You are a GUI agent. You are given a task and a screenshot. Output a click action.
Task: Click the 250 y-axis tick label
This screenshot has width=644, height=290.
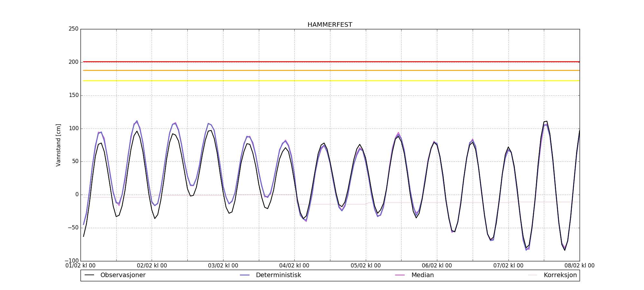73,29
